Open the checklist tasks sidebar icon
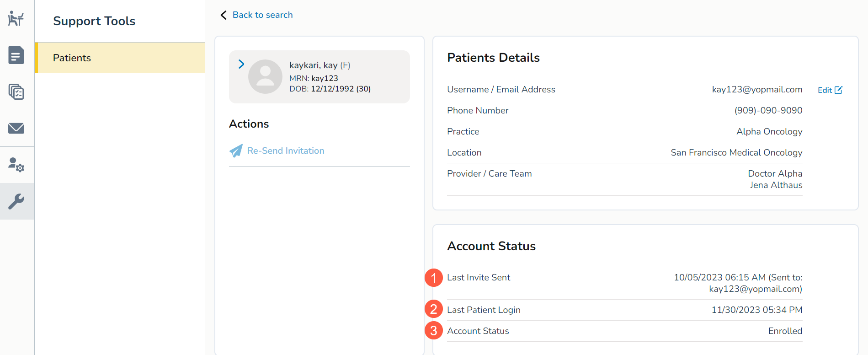This screenshot has width=868, height=355. [16, 92]
